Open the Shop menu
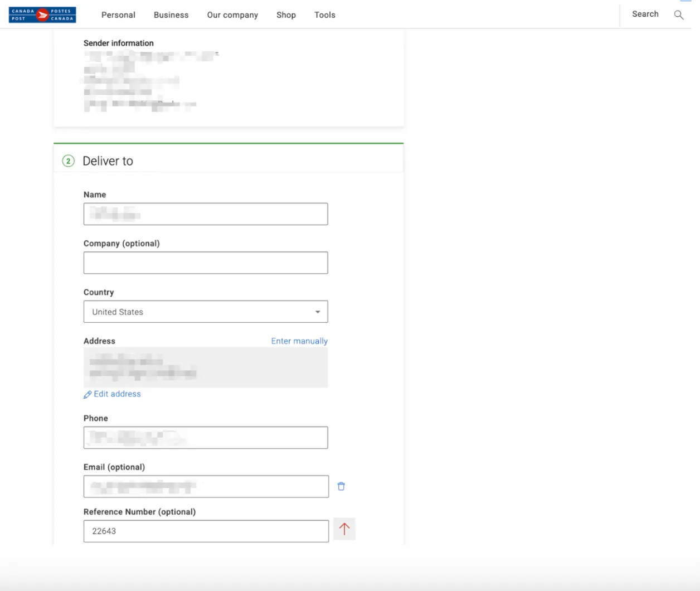Image resolution: width=700 pixels, height=591 pixels. click(286, 15)
